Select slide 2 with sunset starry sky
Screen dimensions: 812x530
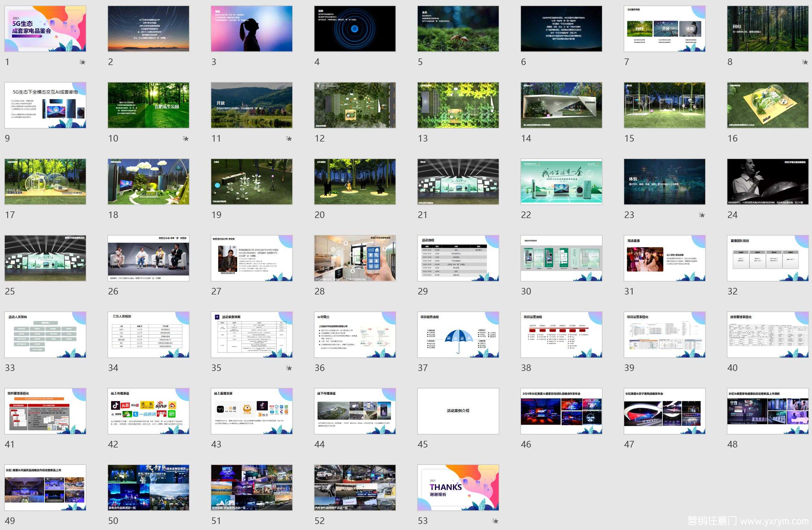click(148, 29)
